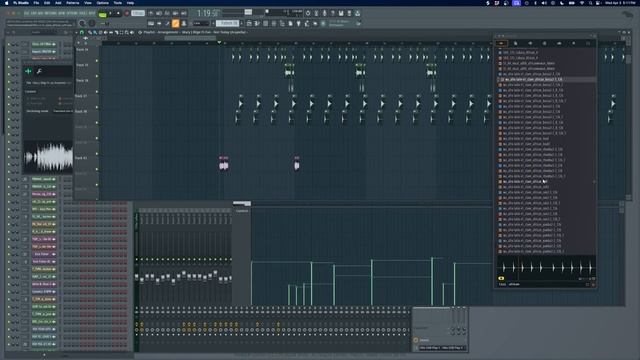Open the File menu
The image size is (640, 360).
[x=36, y=2]
